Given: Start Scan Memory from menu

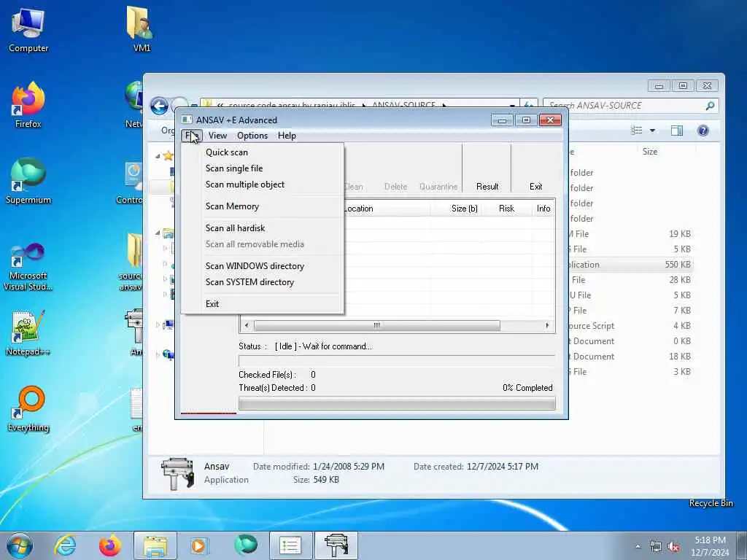Looking at the screenshot, I should 232,206.
